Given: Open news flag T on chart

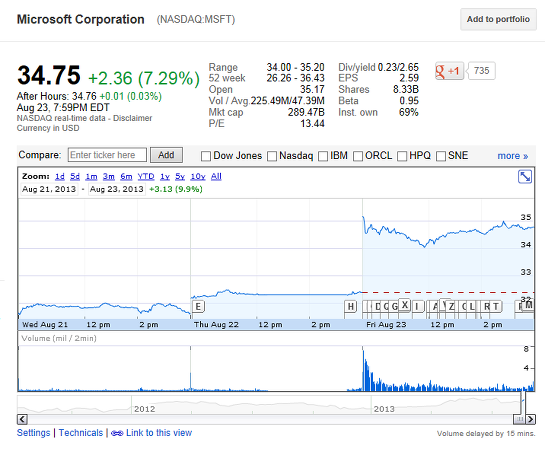Looking at the screenshot, I should [x=496, y=306].
